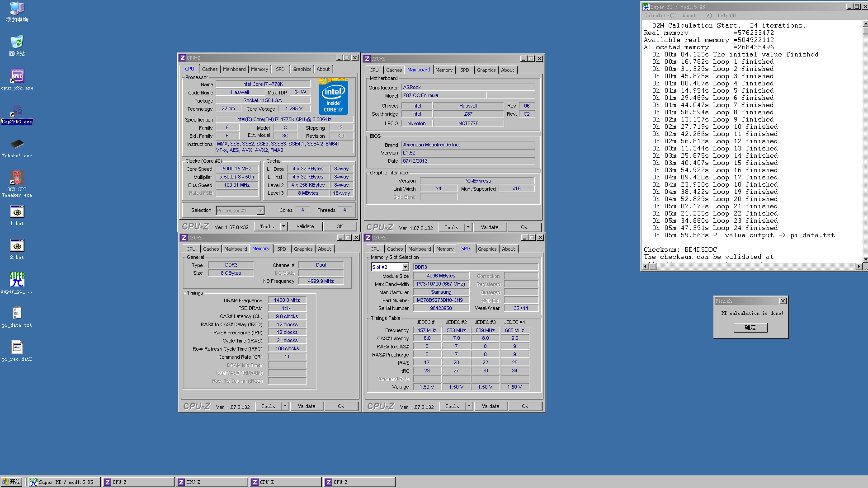Click the Checksum: BE4D5DDC line
The height and width of the screenshot is (488, 868).
click(x=680, y=249)
